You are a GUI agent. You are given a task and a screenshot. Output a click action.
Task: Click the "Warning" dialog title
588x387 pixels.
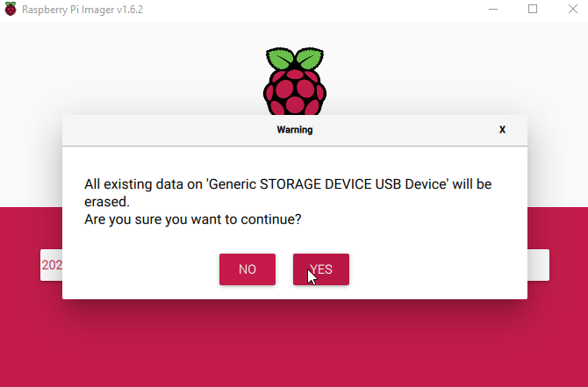[295, 130]
